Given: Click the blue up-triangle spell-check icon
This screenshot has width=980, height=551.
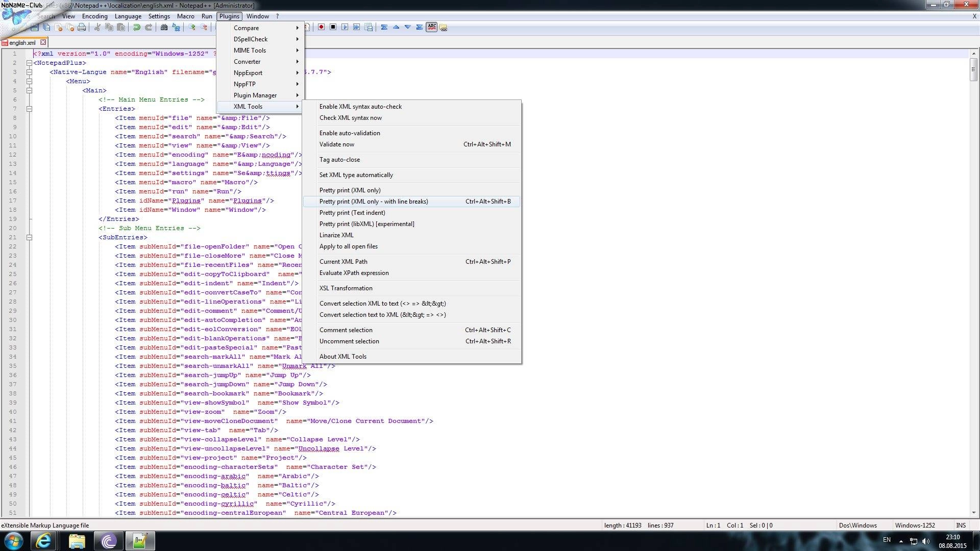Looking at the screenshot, I should tap(396, 27).
